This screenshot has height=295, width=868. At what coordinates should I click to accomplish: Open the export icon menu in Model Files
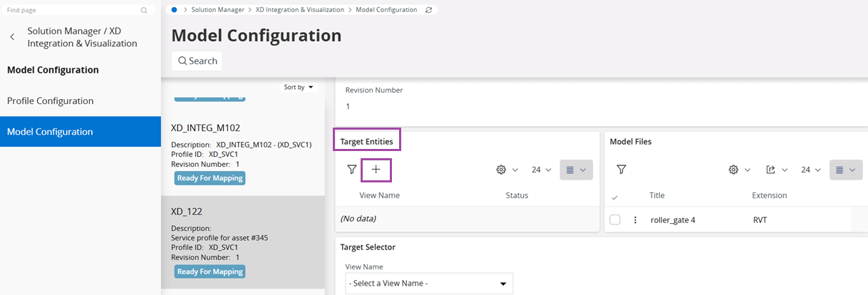[x=776, y=170]
